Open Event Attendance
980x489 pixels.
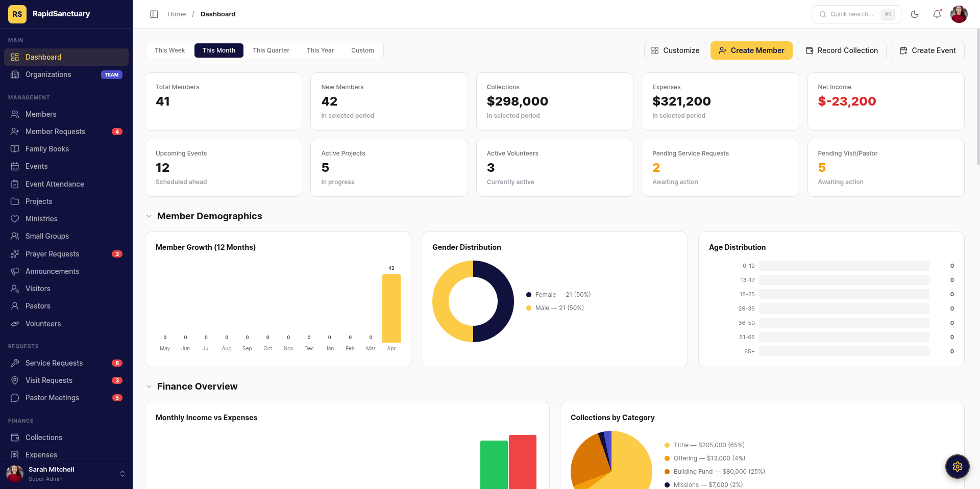pyautogui.click(x=66, y=184)
